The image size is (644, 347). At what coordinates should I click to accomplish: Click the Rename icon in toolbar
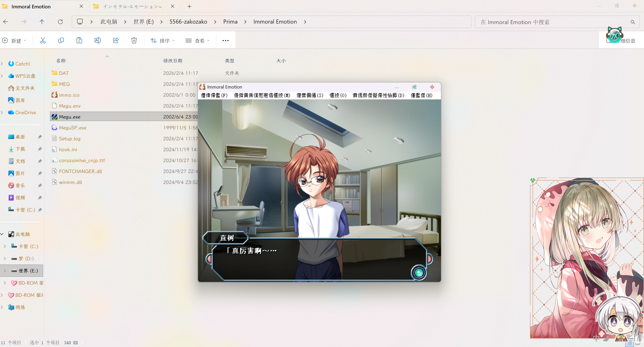(x=97, y=41)
